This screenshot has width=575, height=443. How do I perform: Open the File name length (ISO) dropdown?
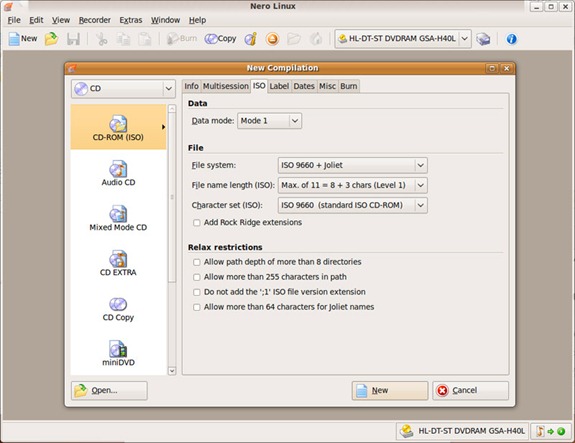coord(352,185)
